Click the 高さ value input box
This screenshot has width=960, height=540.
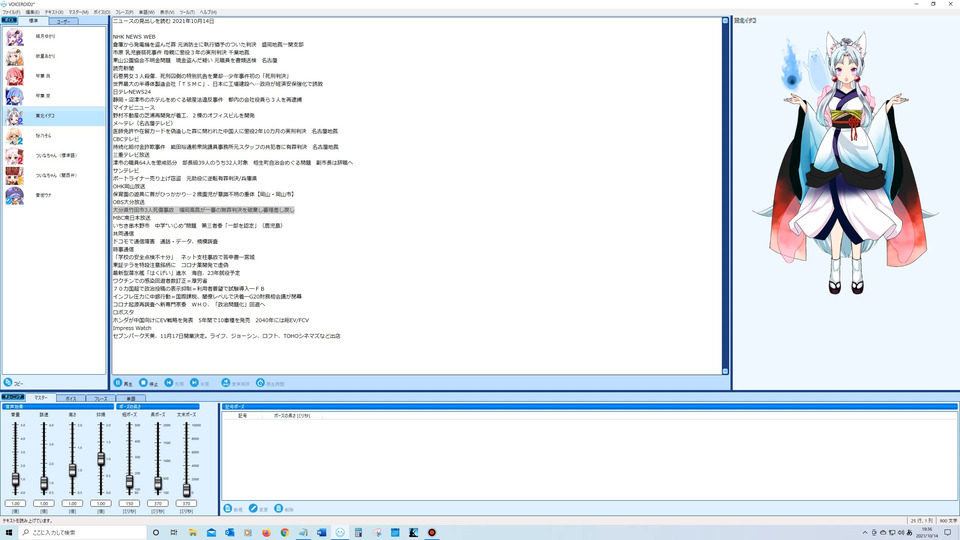72,503
